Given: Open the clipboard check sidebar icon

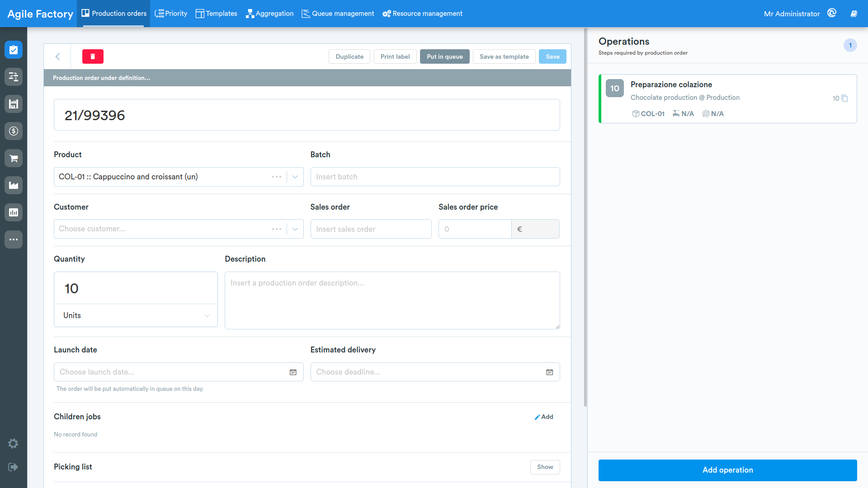Looking at the screenshot, I should pos(14,50).
